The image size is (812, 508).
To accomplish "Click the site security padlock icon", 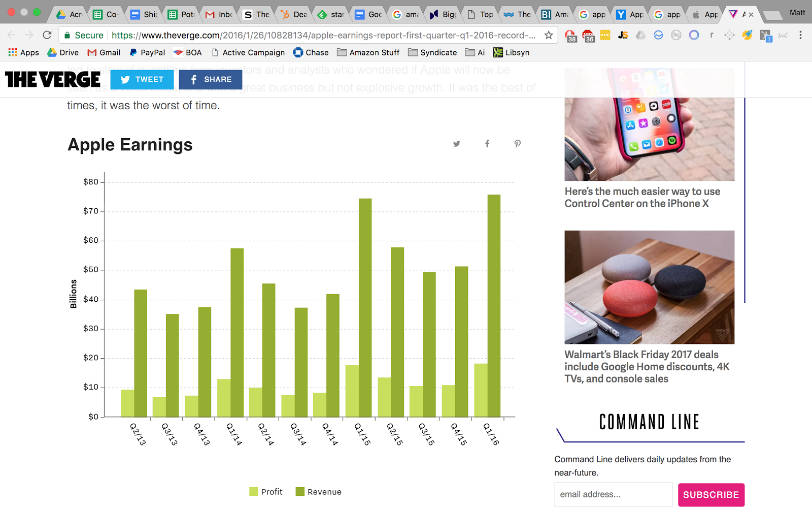I will [x=67, y=35].
